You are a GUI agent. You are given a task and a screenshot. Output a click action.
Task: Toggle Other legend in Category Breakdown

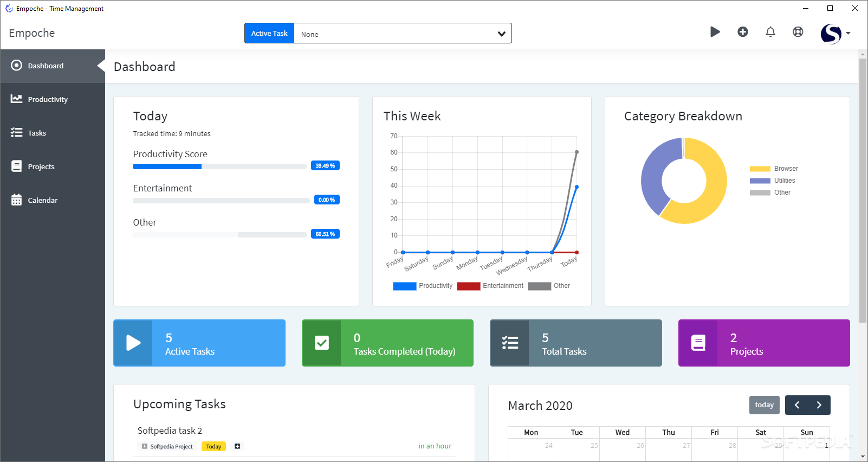(770, 193)
